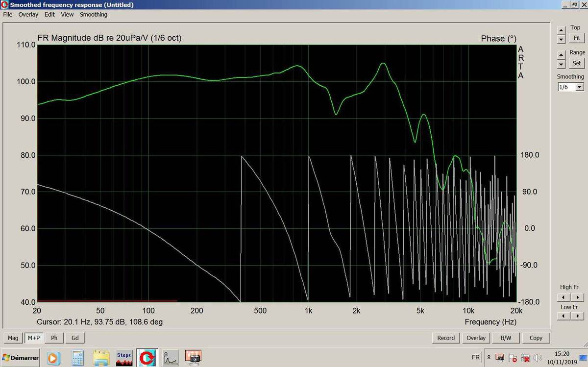The width and height of the screenshot is (588, 367).
Task: Click the Fit button
Action: [577, 38]
